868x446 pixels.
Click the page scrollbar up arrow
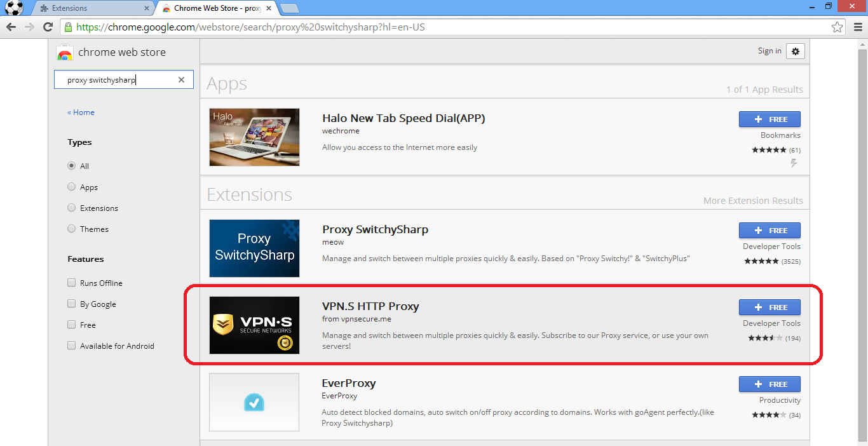[862, 44]
